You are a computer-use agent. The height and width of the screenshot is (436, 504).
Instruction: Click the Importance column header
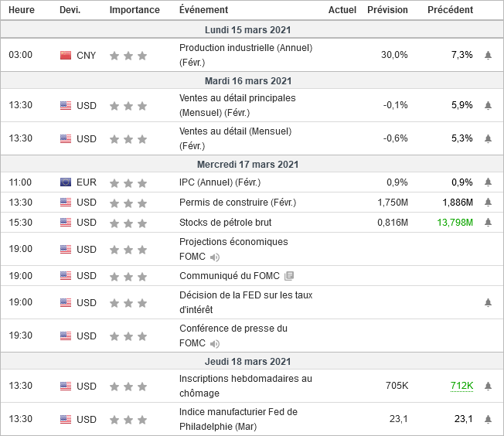(135, 10)
